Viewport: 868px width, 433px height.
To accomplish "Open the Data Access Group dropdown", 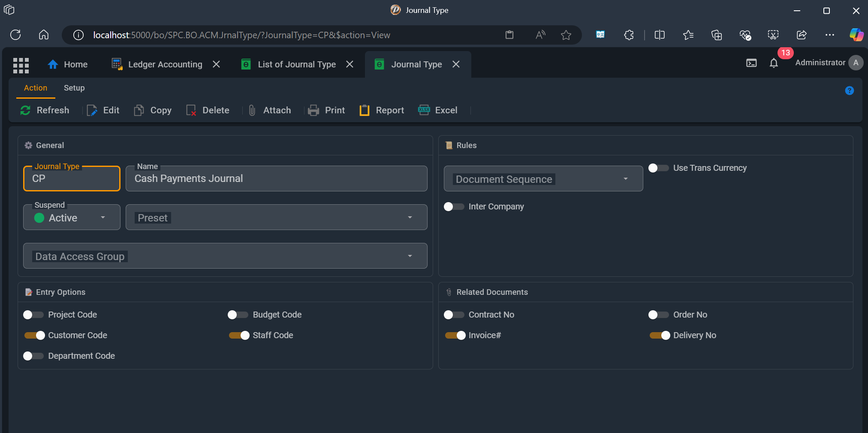I will (225, 256).
